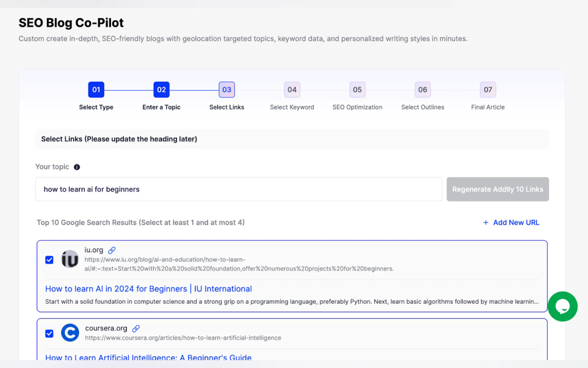Image resolution: width=588 pixels, height=368 pixels.
Task: Uncheck the coursera.org result checkbox
Action: tap(49, 333)
